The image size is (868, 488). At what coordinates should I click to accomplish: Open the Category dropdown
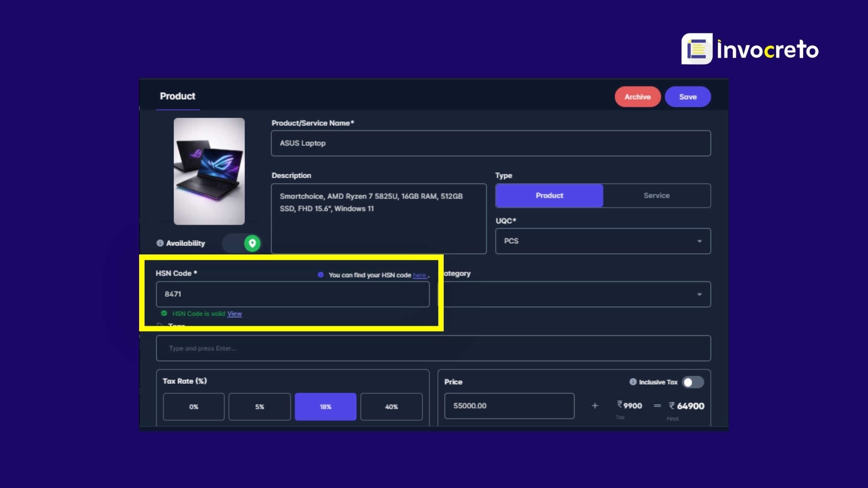577,294
